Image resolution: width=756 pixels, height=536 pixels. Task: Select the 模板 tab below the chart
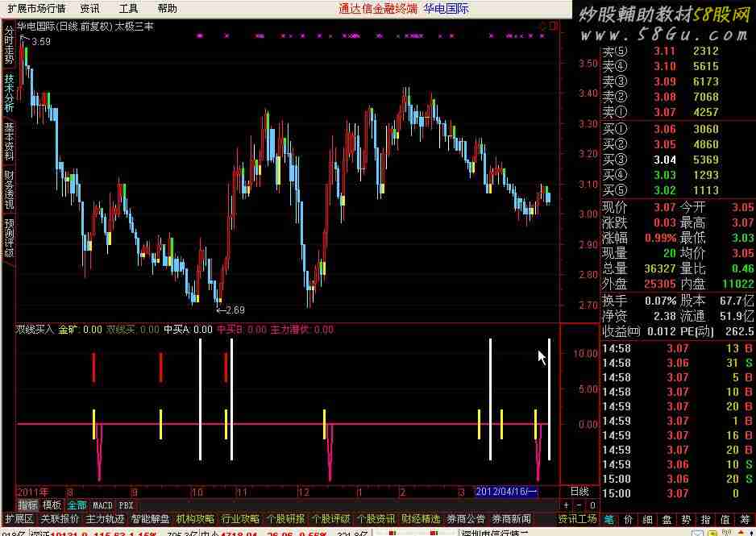pos(52,505)
